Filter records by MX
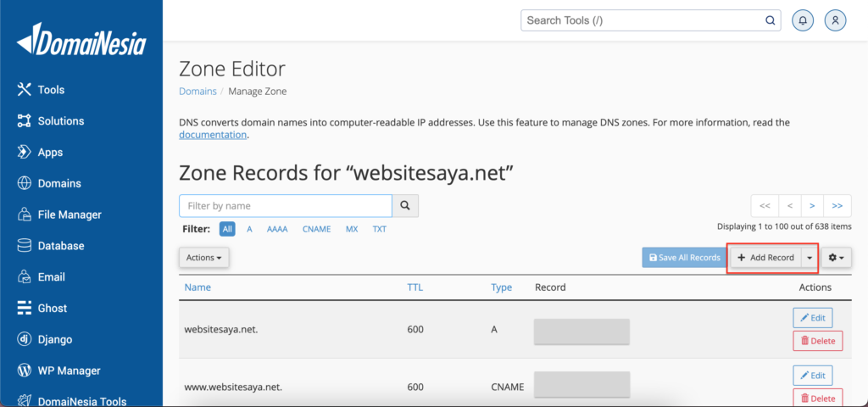This screenshot has width=868, height=407. (x=352, y=229)
